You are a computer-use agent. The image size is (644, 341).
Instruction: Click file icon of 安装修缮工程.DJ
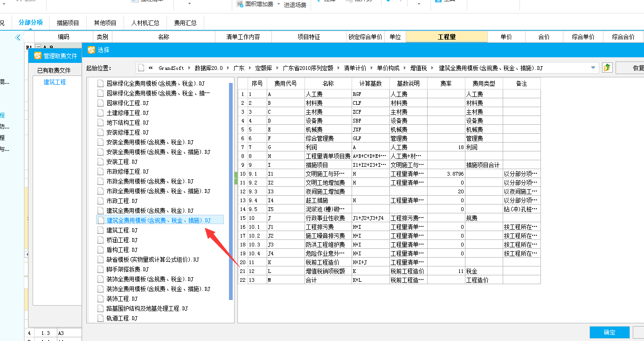point(100,132)
